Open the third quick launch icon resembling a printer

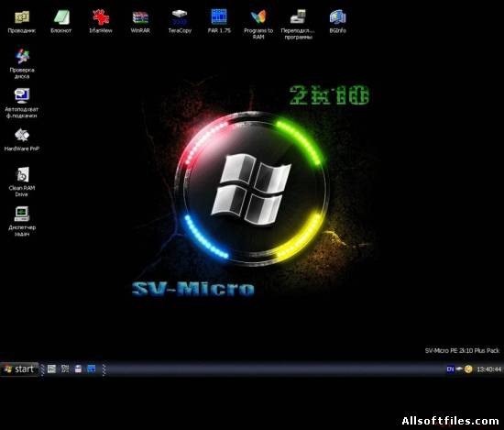pyautogui.click(x=78, y=369)
